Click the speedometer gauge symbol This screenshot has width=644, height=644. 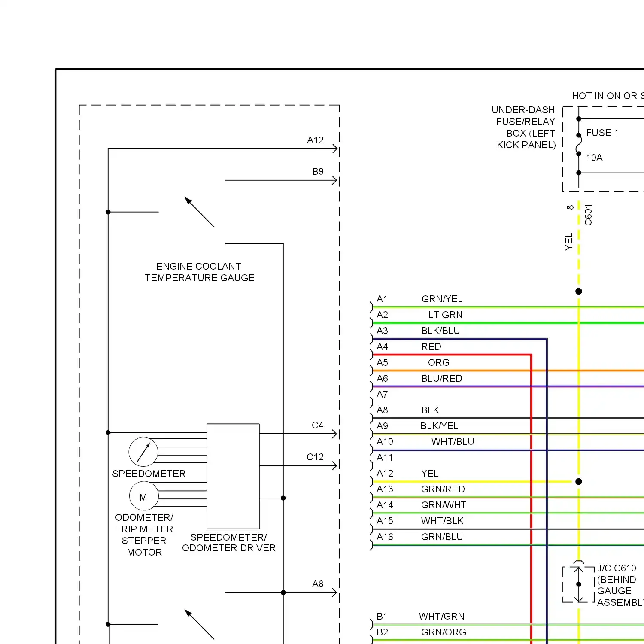pyautogui.click(x=143, y=452)
